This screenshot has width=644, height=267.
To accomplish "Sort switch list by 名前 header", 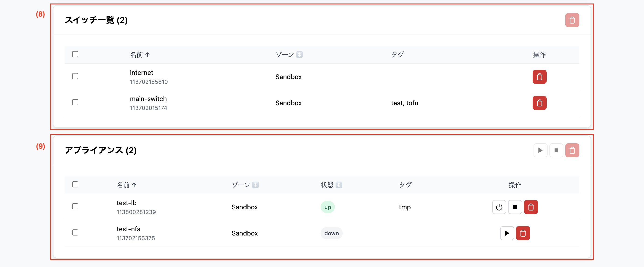I will click(x=140, y=55).
